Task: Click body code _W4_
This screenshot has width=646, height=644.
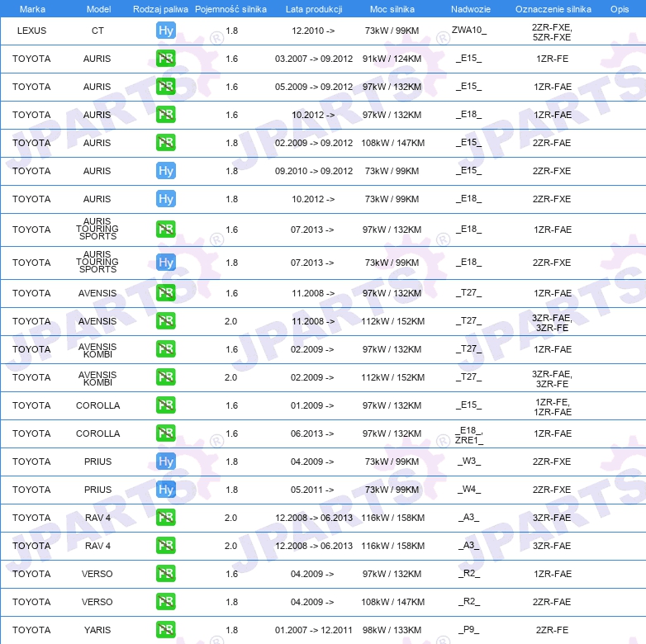Action: (x=469, y=489)
